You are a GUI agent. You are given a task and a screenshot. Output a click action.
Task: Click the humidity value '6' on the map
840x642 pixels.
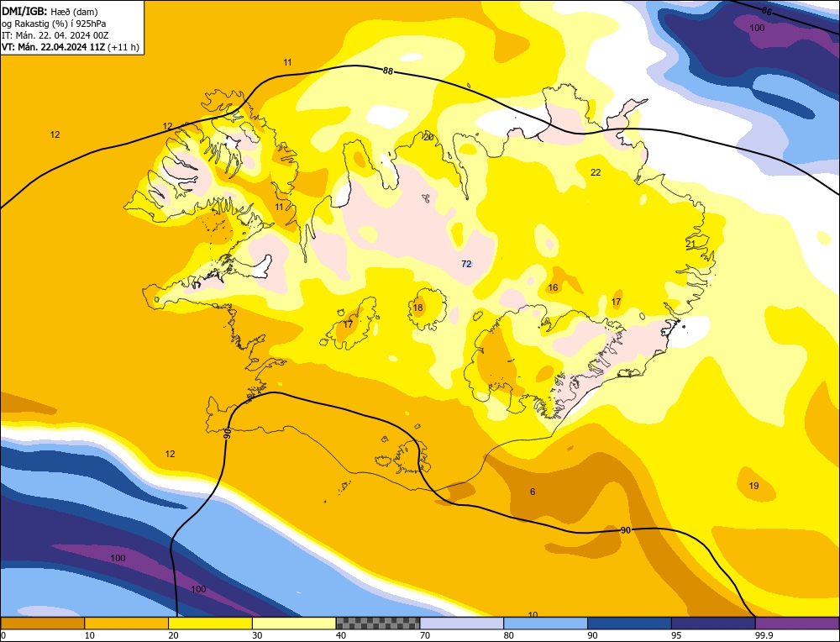point(533,492)
